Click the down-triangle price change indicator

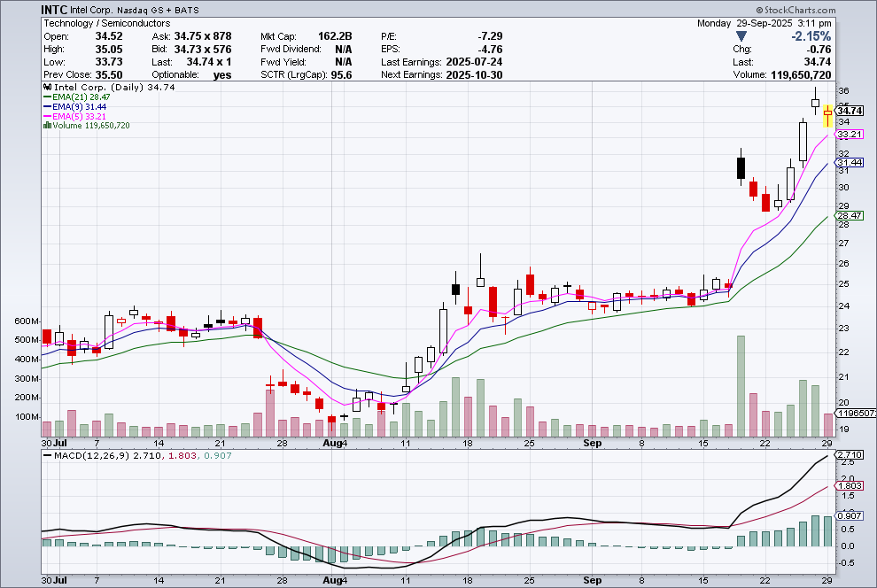coord(741,36)
